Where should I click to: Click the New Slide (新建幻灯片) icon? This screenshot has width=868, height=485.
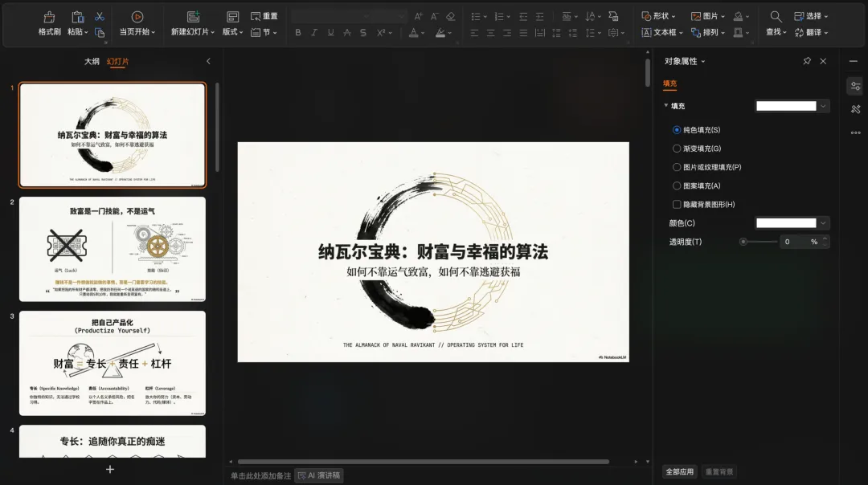193,17
